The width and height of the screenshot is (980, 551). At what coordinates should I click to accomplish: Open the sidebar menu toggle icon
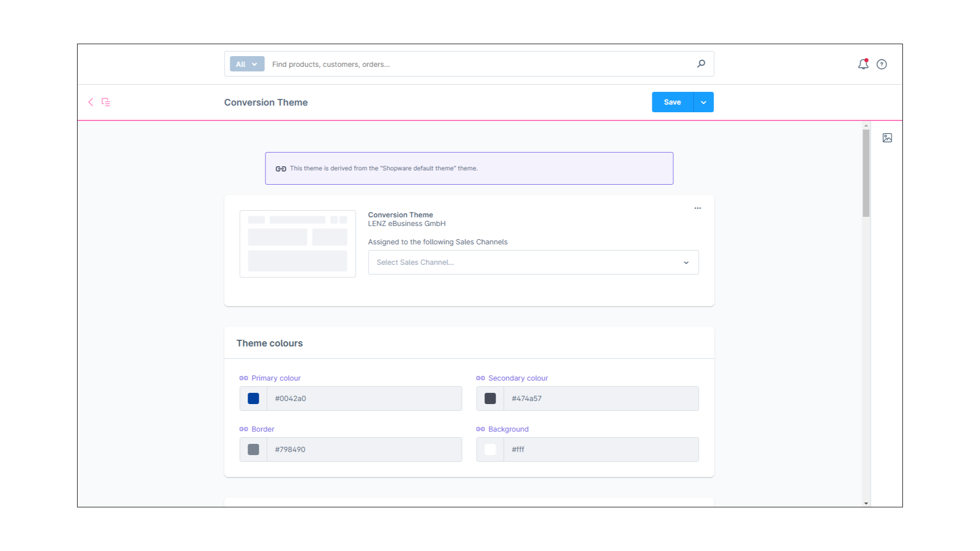tap(106, 102)
